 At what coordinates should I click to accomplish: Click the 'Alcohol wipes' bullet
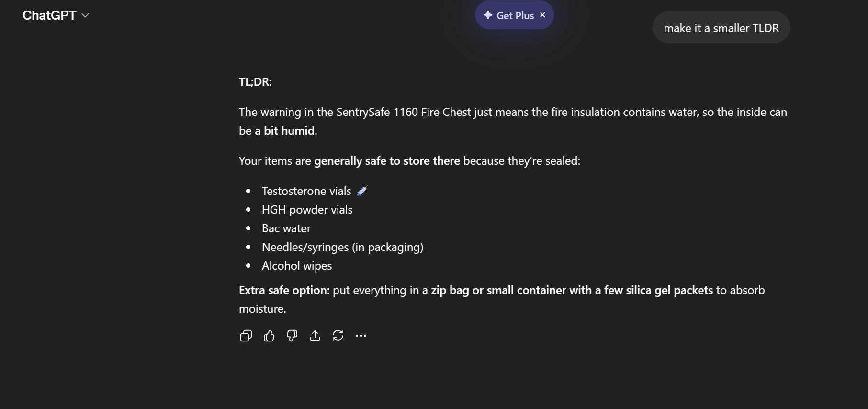click(297, 266)
